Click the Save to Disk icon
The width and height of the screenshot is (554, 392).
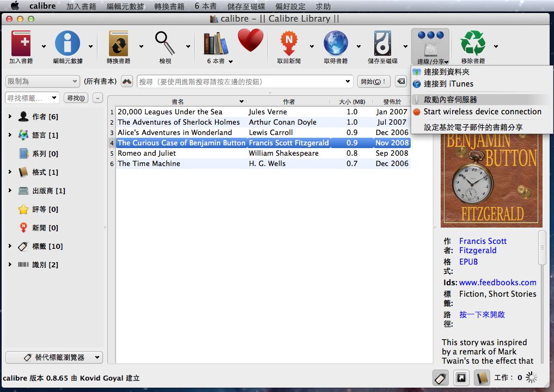pos(382,43)
